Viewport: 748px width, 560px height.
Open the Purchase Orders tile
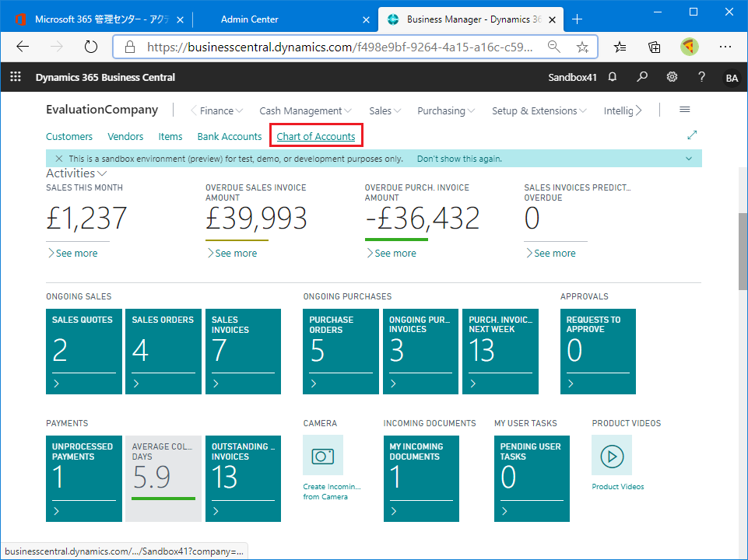(x=341, y=352)
